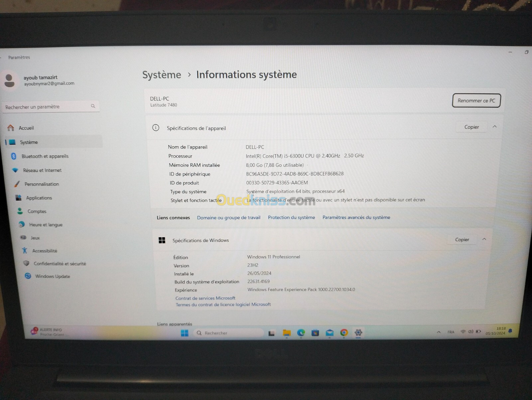Screen dimensions: 532x400
Task: Open the Réseau et Internet section
Action: tap(42, 170)
